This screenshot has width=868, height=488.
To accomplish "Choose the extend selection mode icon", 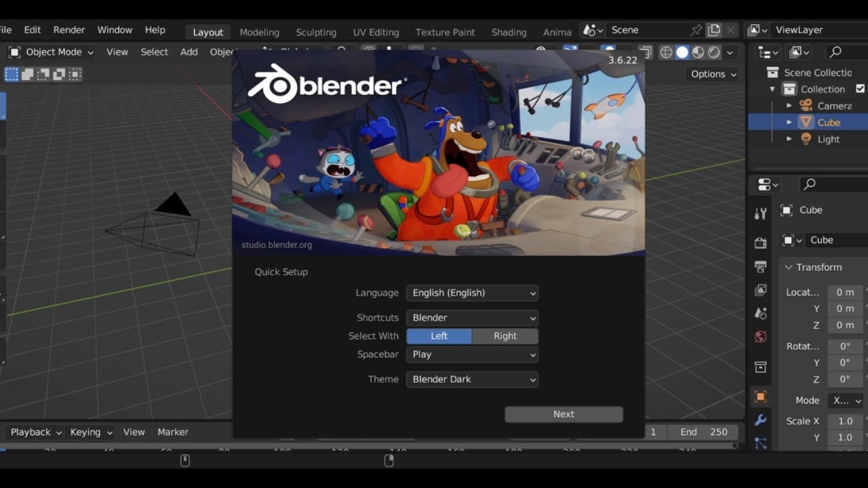I will (28, 74).
